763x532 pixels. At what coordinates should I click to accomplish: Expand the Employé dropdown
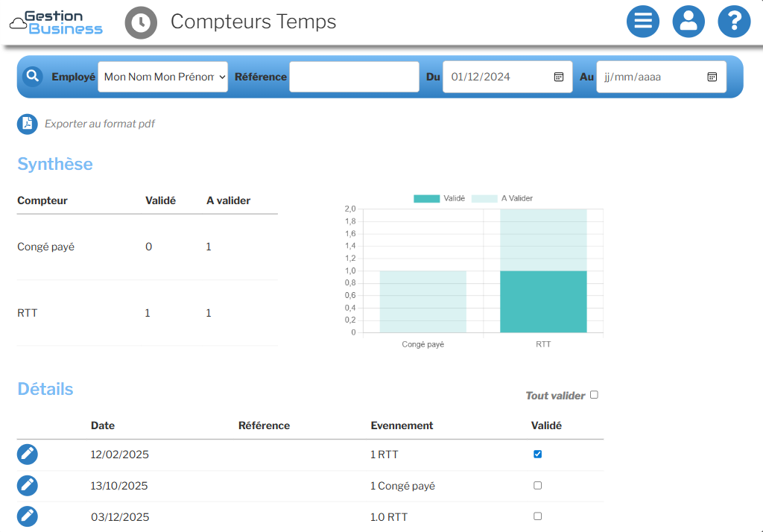[163, 77]
